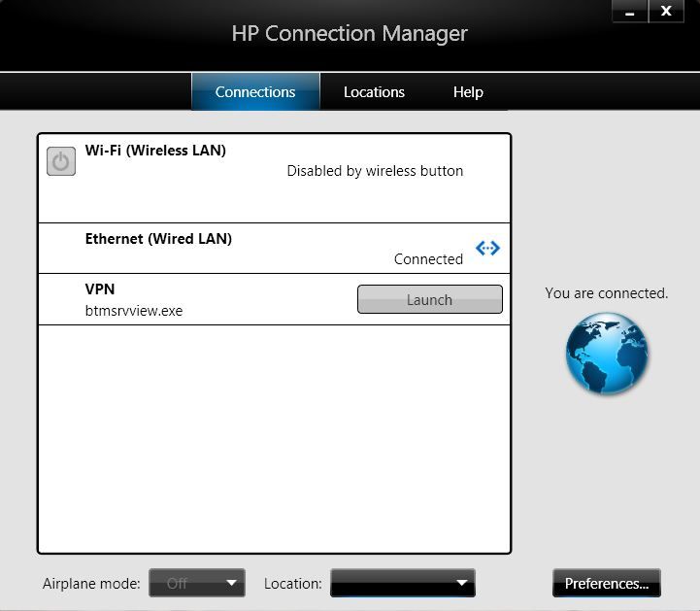Select the Ethernet (Wired LAN) label
Screen dimensions: 700x611
tap(158, 239)
